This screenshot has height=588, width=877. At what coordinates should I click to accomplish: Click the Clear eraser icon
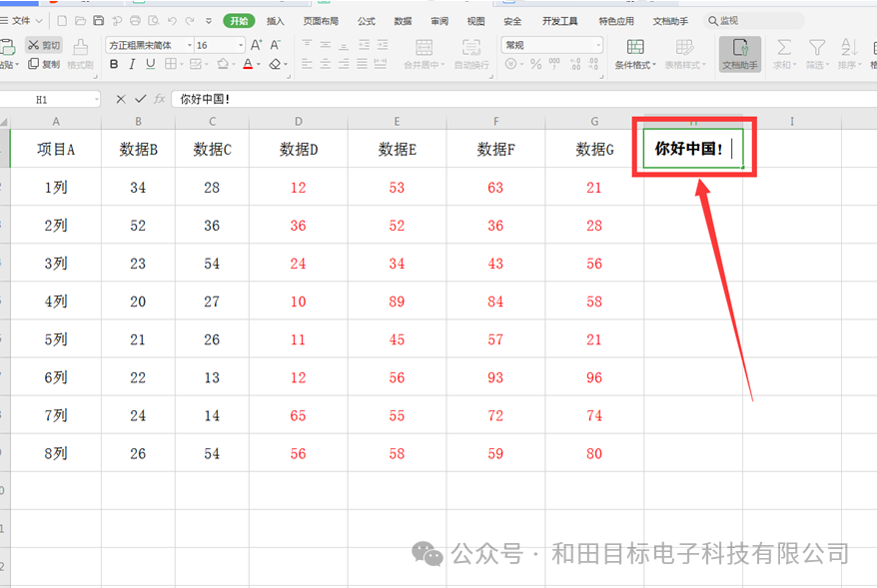pyautogui.click(x=275, y=64)
